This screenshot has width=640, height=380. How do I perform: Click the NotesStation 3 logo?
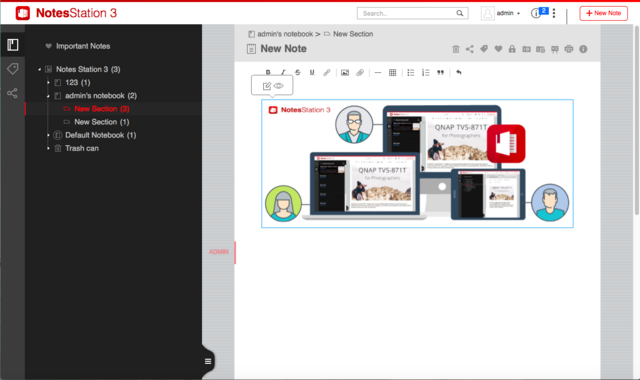(66, 13)
